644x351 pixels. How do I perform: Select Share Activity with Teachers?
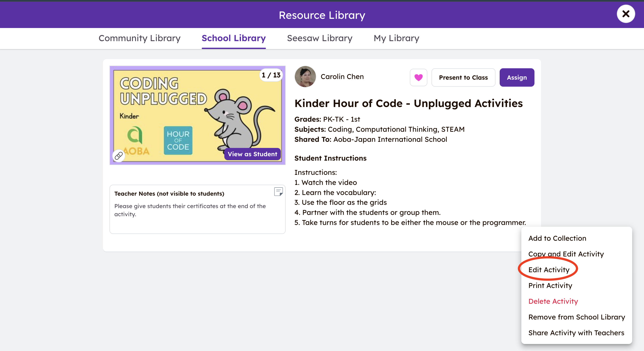[x=576, y=333]
